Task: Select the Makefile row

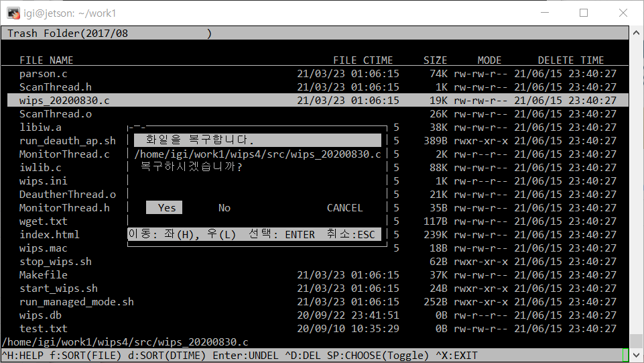Action: [318, 275]
